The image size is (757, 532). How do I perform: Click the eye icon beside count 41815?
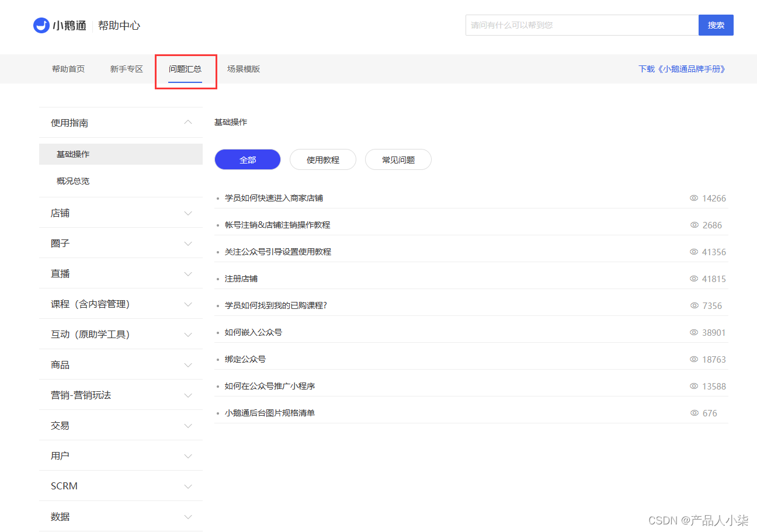pyautogui.click(x=694, y=279)
